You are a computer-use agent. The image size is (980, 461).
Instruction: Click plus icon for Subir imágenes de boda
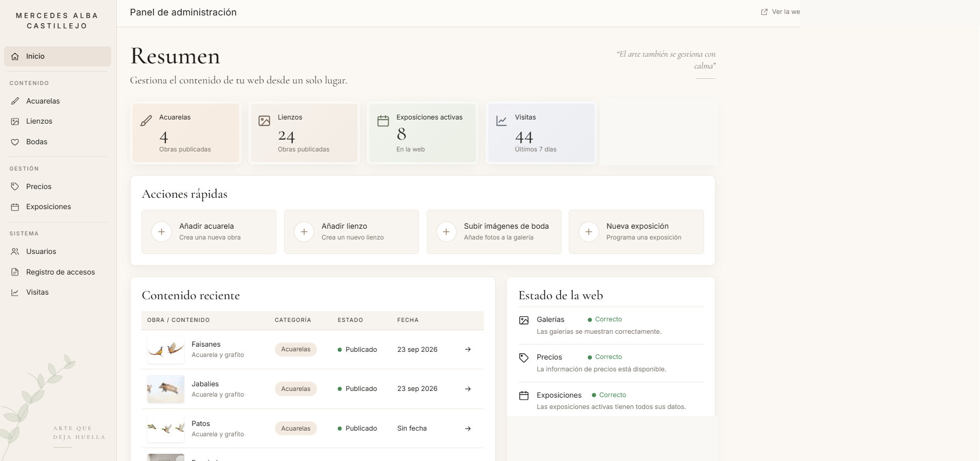pyautogui.click(x=446, y=232)
